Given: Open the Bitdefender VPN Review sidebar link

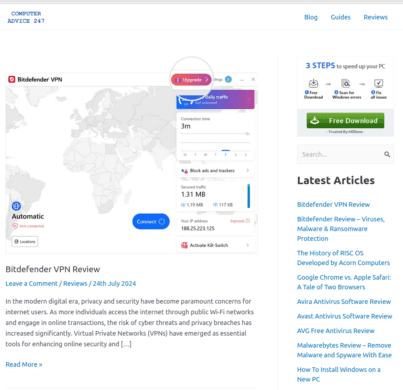Looking at the screenshot, I should coord(333,204).
